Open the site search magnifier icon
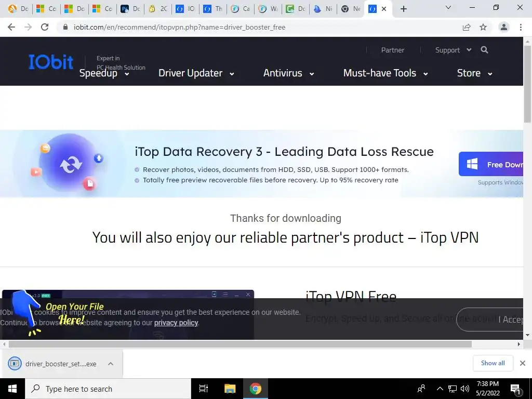 (484, 50)
